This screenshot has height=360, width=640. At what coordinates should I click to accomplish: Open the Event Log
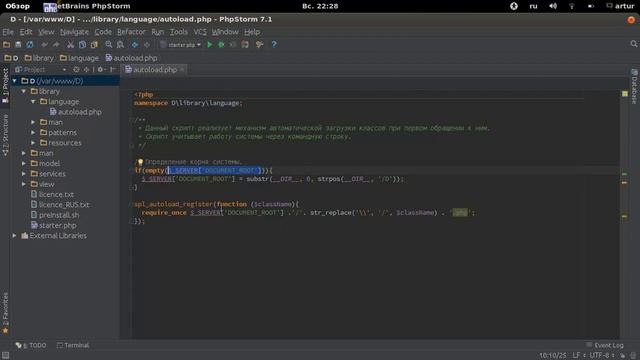click(x=605, y=345)
